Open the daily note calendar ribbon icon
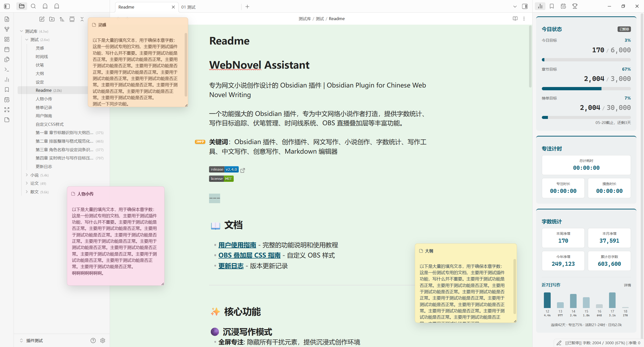 pos(7,49)
